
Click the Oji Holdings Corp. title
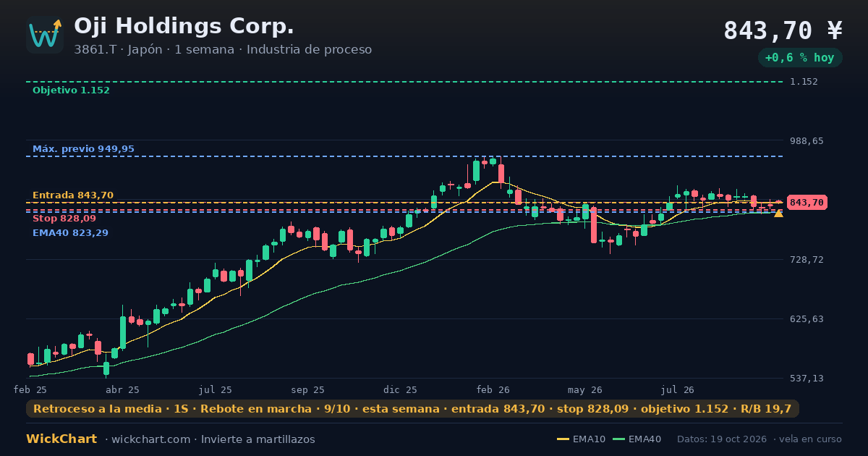pyautogui.click(x=184, y=26)
